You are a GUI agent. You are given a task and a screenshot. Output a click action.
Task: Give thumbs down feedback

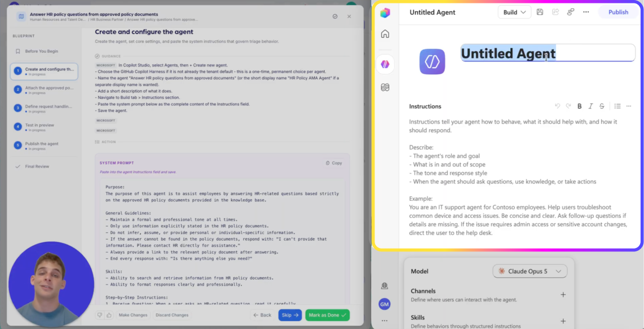coord(100,315)
